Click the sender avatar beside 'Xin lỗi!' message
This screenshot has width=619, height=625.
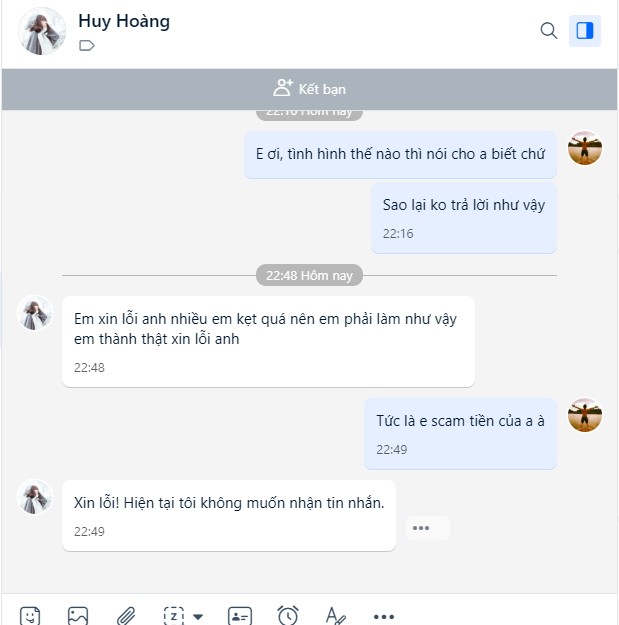coord(35,497)
